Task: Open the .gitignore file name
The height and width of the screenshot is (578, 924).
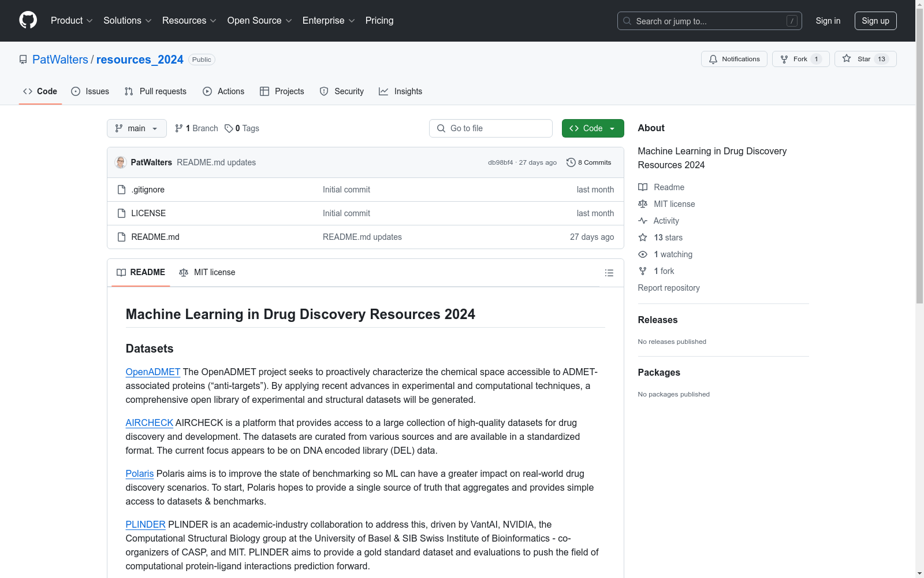Action: click(x=148, y=190)
